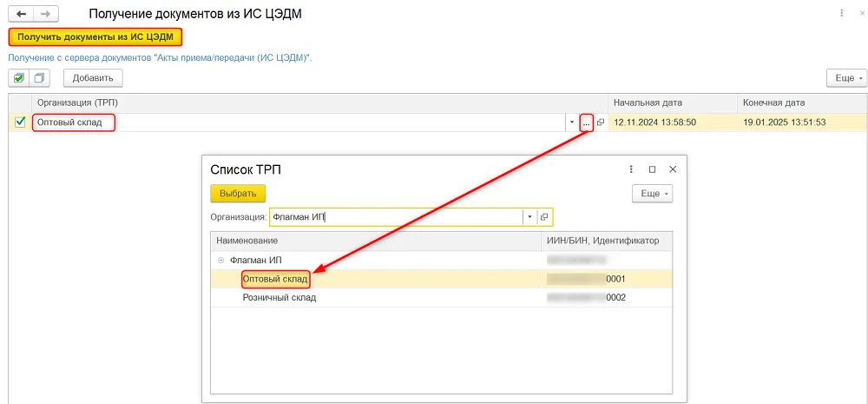Select the Флагман ИП parent row
The width and height of the screenshot is (868, 404).
(442, 260)
